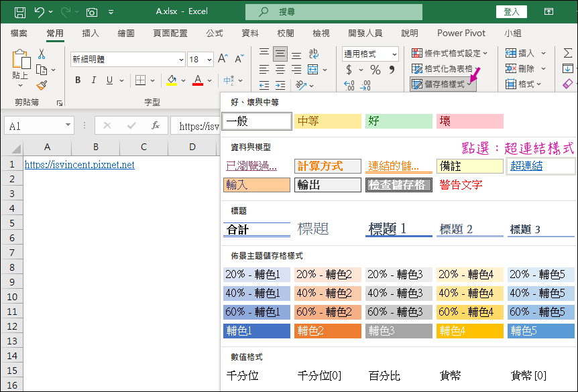Click hyperlink in cell A1

(x=80, y=165)
